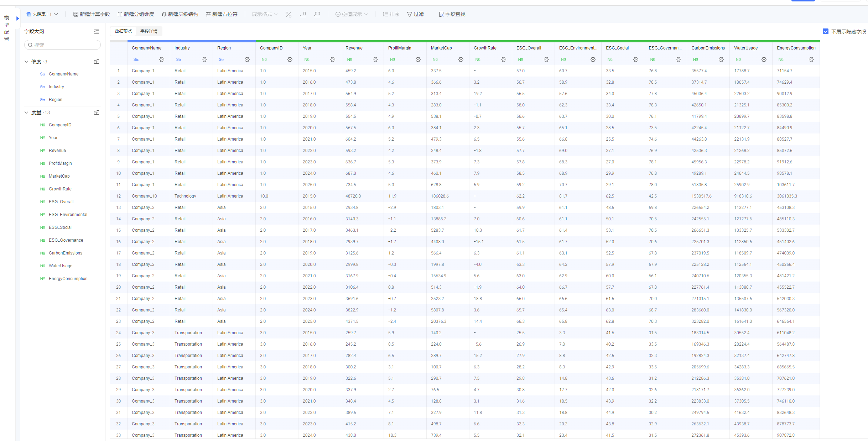The width and height of the screenshot is (868, 441).
Task: Uncheck the hide hidden fields checkbox
Action: [x=826, y=31]
